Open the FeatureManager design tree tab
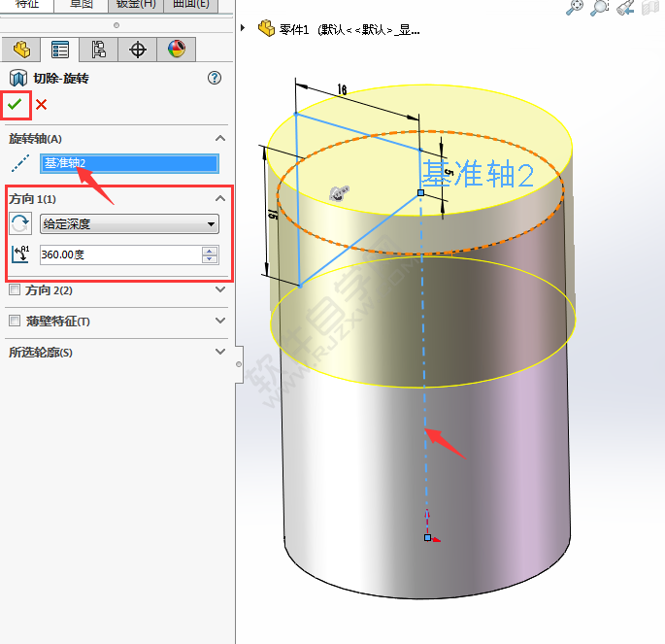 pos(21,50)
